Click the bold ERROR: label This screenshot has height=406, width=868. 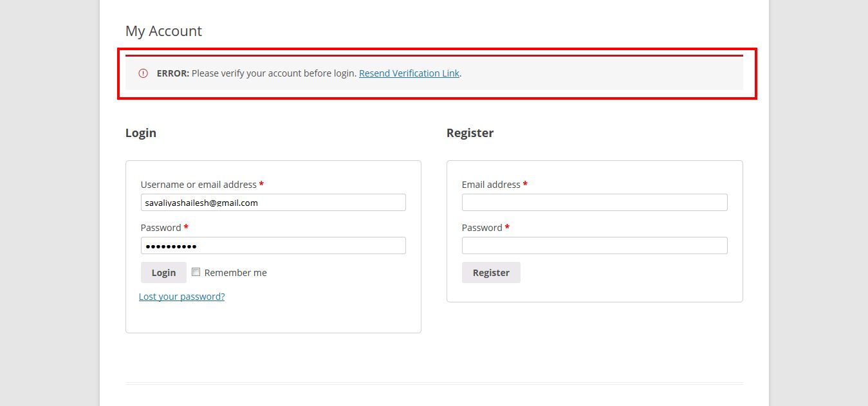click(x=172, y=73)
